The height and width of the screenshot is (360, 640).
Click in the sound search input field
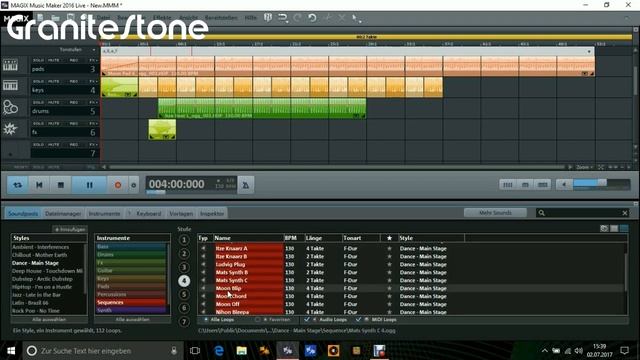pos(583,213)
